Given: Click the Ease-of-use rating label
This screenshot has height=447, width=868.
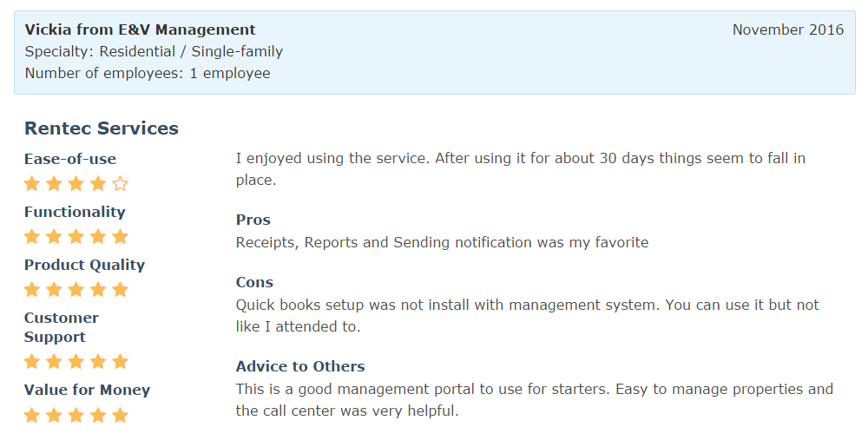Looking at the screenshot, I should tap(70, 159).
